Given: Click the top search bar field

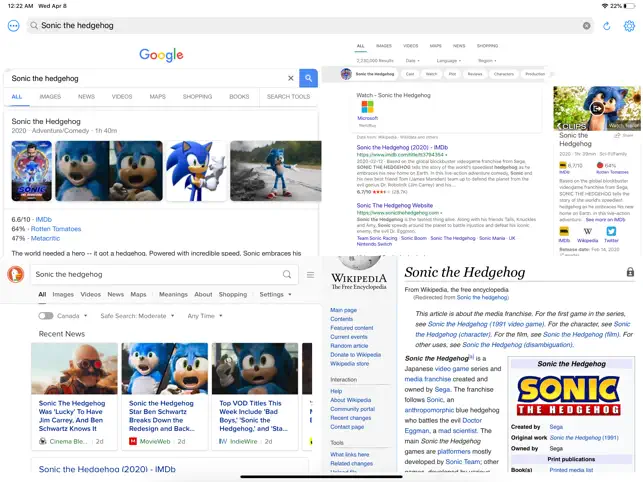Looking at the screenshot, I should tap(310, 25).
